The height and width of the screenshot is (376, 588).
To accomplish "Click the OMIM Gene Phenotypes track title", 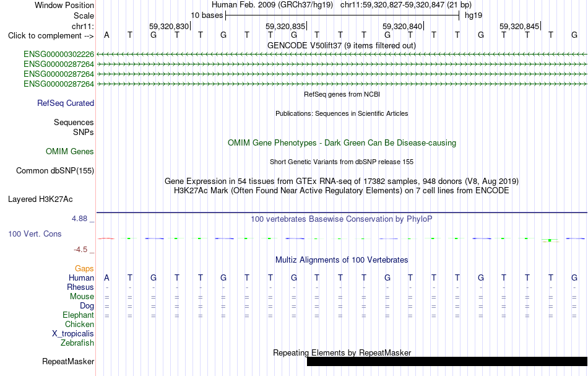I will point(342,142).
